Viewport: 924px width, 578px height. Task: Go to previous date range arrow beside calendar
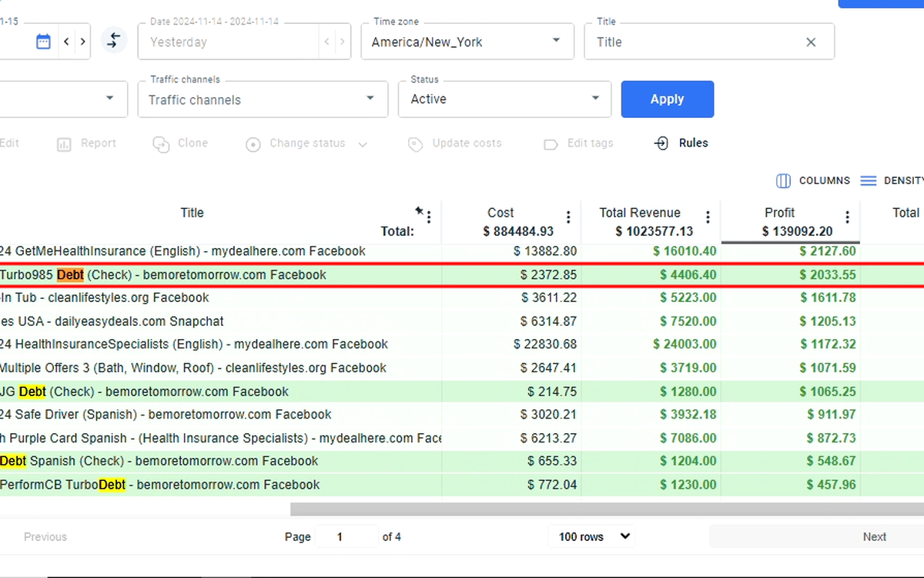[66, 42]
